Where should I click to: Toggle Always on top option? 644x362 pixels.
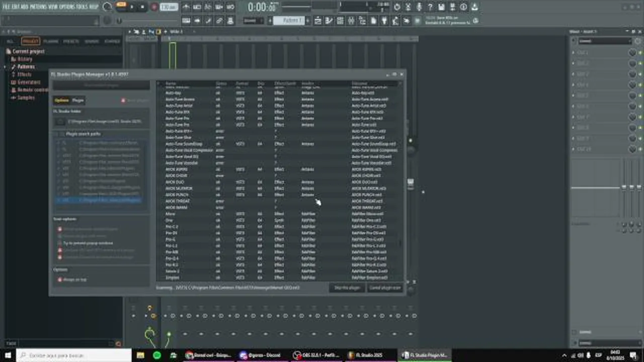click(60, 280)
